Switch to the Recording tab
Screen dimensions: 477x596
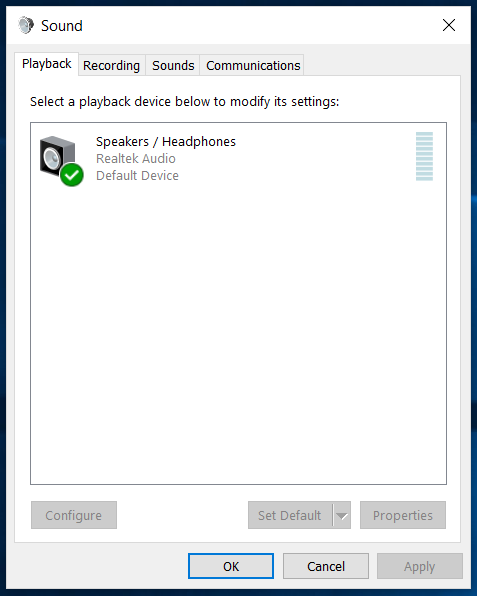click(111, 65)
